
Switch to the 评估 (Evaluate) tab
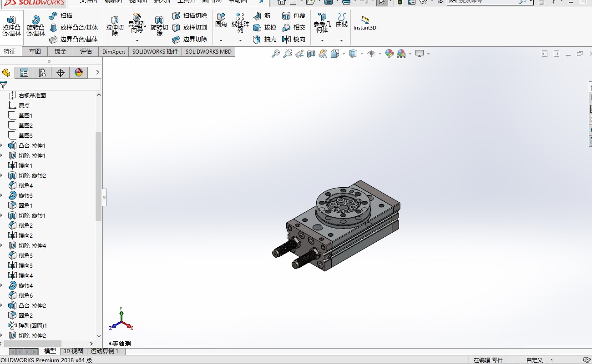pos(86,51)
